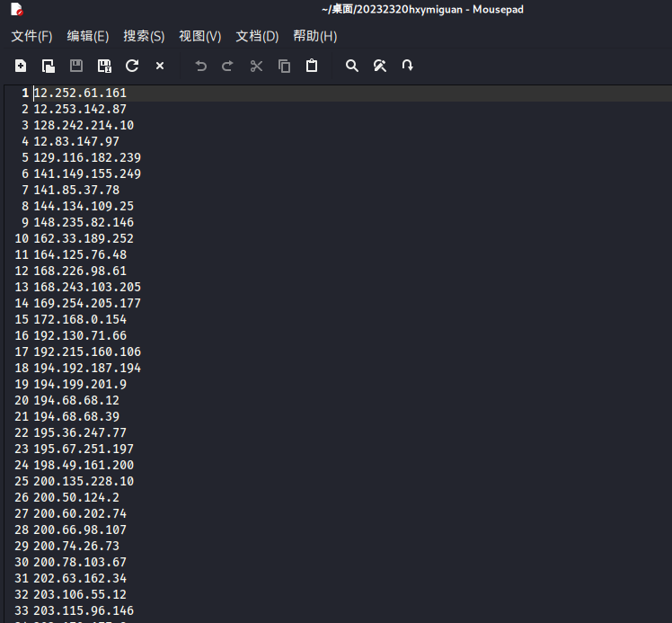Click on 194.68.68.12
Viewport: 672px width, 623px height.
(x=76, y=400)
